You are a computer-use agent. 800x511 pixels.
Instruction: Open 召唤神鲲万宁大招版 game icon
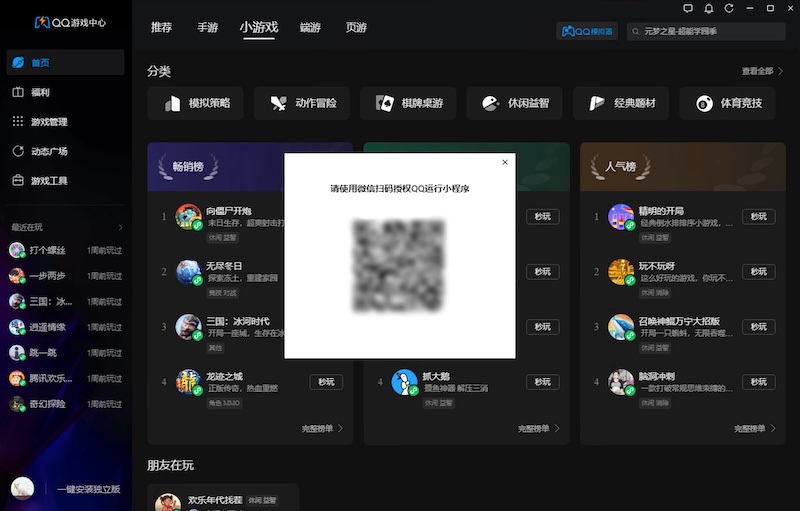pyautogui.click(x=621, y=326)
